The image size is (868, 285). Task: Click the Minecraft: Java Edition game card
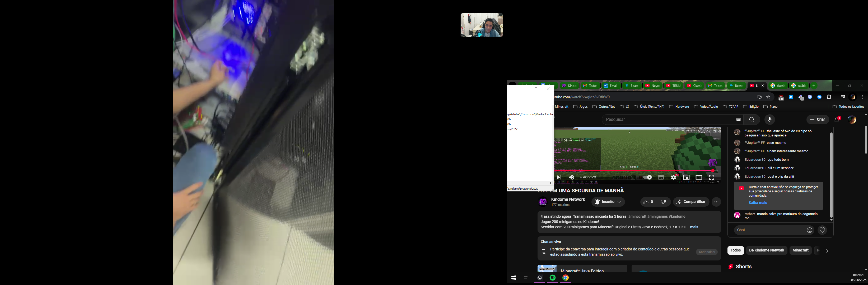[582, 269]
